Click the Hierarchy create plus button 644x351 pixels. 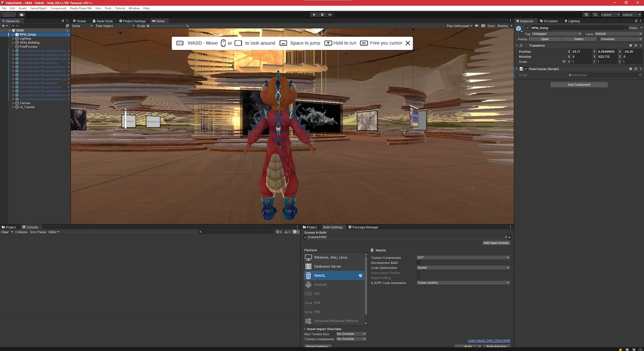tap(4, 25)
